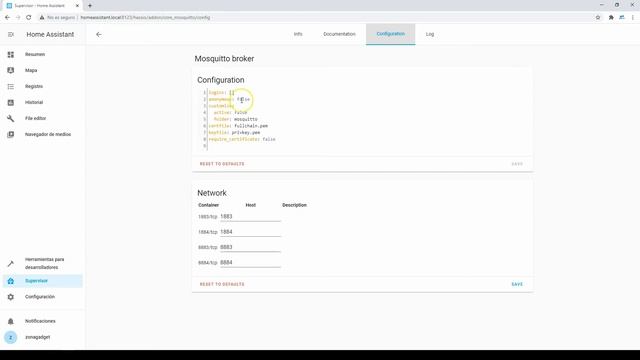Reload the page with the browser refresh icon
Screen dimensions: 640x360
[29, 18]
